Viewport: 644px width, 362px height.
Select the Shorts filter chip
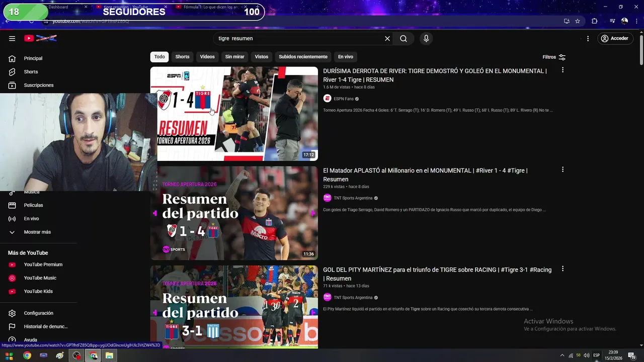pos(182,57)
